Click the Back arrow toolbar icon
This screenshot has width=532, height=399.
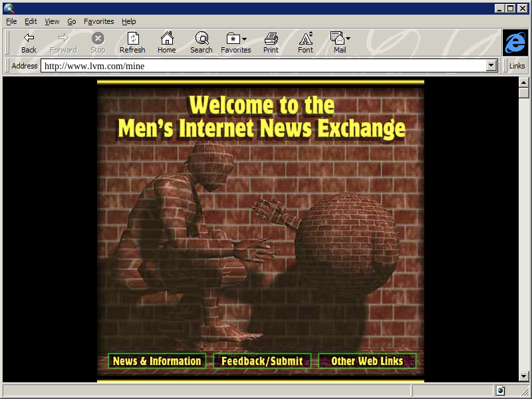click(29, 39)
